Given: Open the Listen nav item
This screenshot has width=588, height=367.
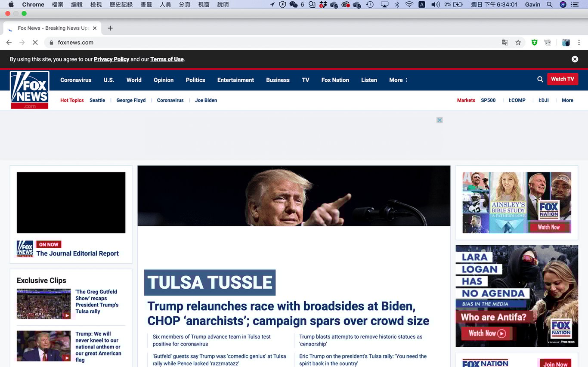Looking at the screenshot, I should 369,80.
